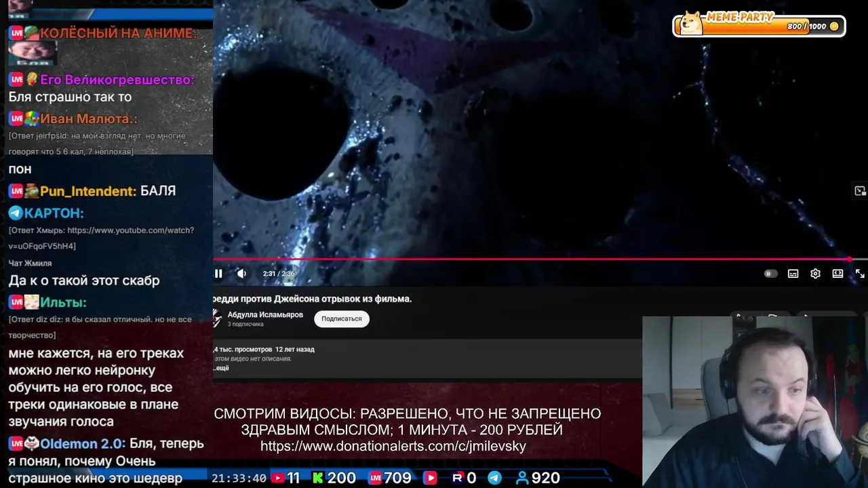
Task: Open the donationalerts.com/c/jmilevsky link
Action: 393,446
